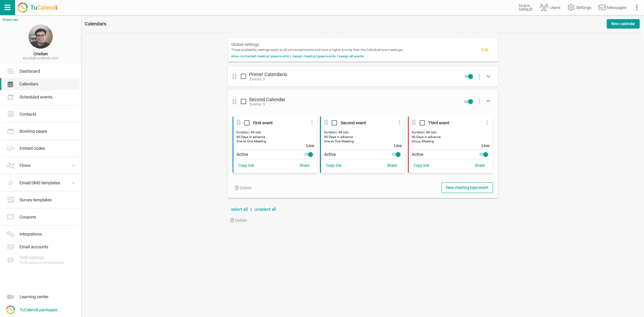Check the Second event checkbox
The image size is (644, 317).
334,123
